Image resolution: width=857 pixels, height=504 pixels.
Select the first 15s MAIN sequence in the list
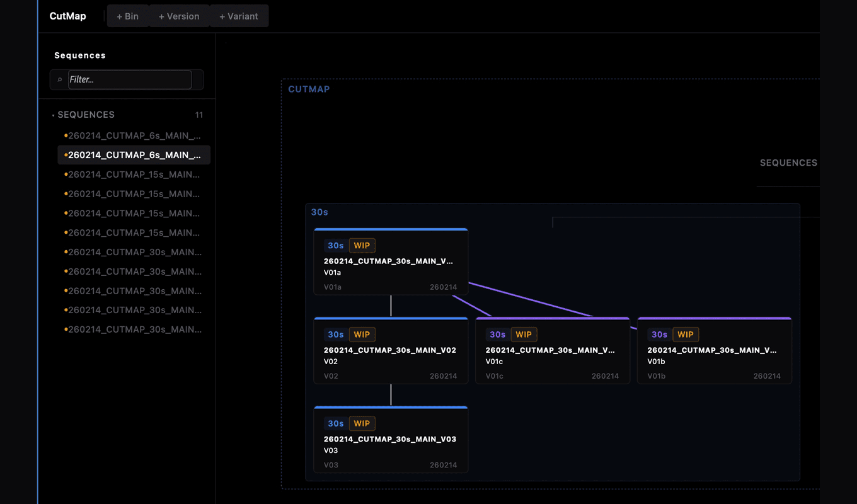pos(134,175)
